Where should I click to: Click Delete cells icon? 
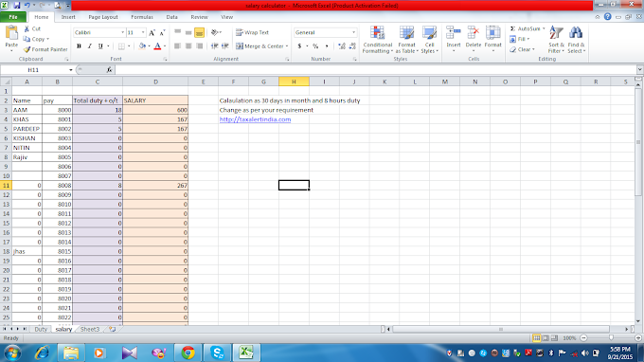[x=474, y=33]
